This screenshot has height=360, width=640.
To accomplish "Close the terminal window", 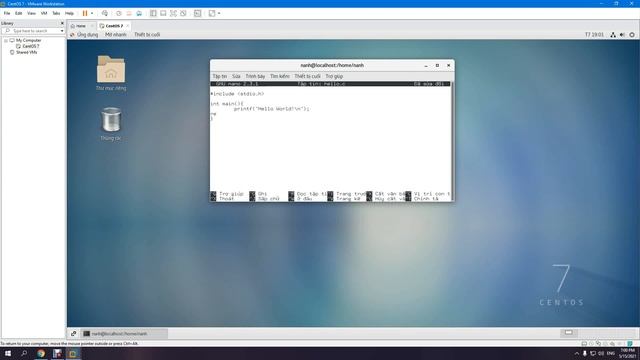I will pos(449,65).
